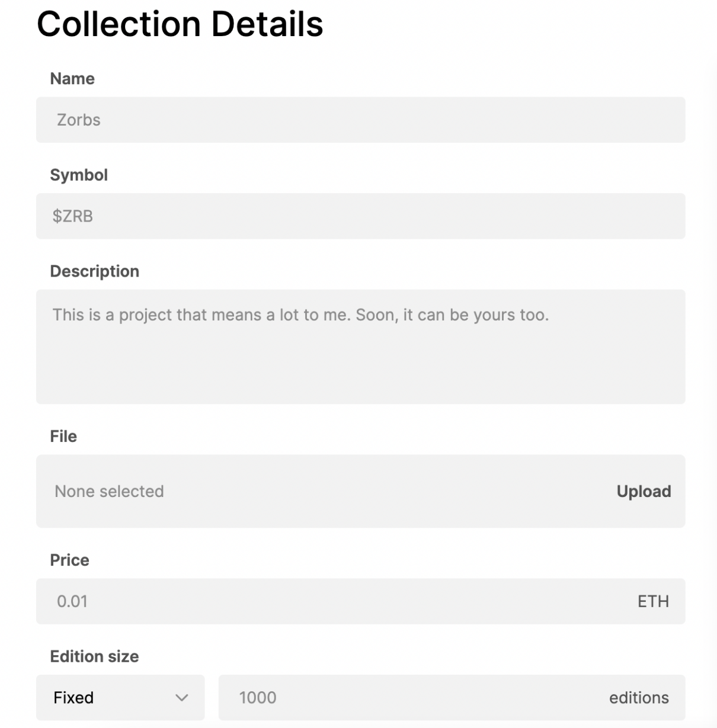Click the Symbol field showing $ZRB
717x728 pixels.
tap(360, 216)
